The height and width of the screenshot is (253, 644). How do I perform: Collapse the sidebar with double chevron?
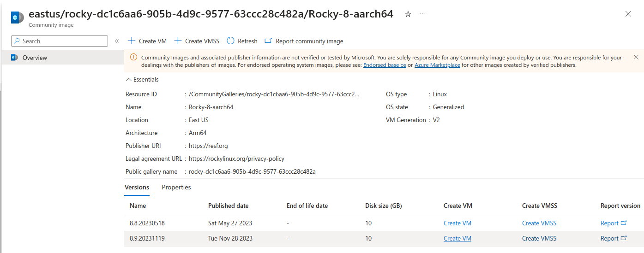pos(117,41)
